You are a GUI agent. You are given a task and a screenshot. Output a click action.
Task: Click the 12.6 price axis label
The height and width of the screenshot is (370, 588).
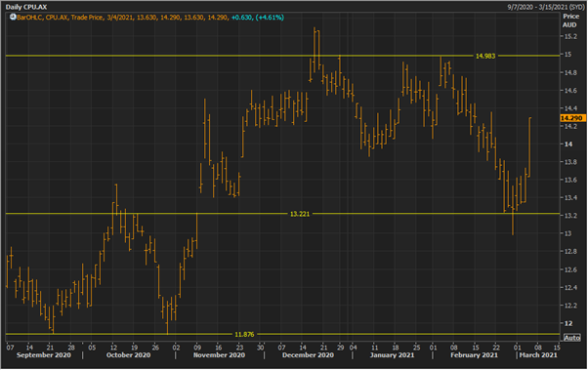coord(570,269)
